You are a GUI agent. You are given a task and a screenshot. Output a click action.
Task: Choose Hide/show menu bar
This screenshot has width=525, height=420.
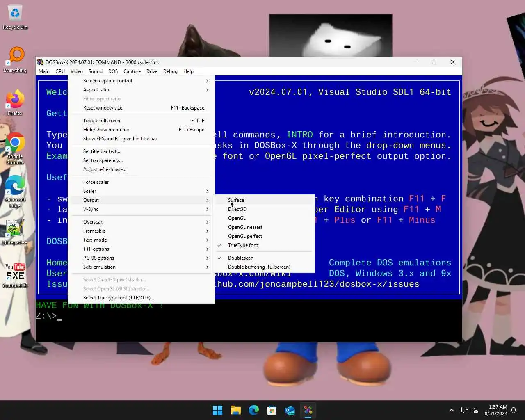(x=141, y=130)
